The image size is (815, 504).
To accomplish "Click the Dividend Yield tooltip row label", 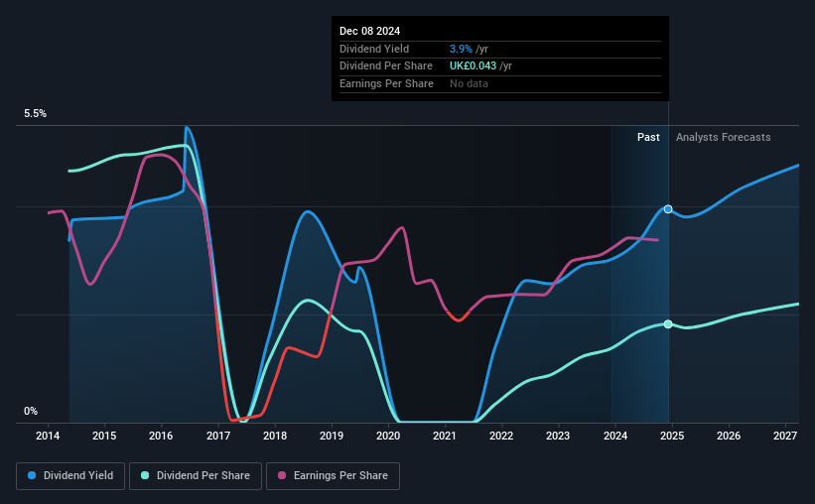I will tap(374, 49).
